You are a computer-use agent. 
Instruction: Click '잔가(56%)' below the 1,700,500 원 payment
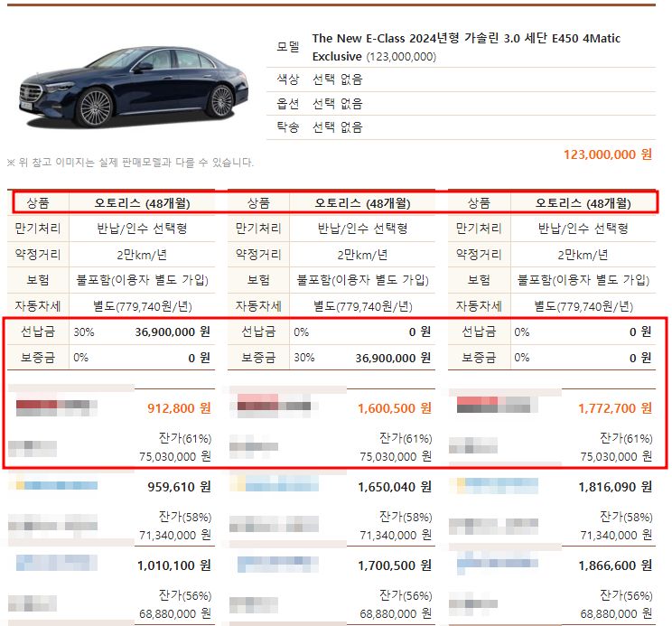tap(406, 595)
